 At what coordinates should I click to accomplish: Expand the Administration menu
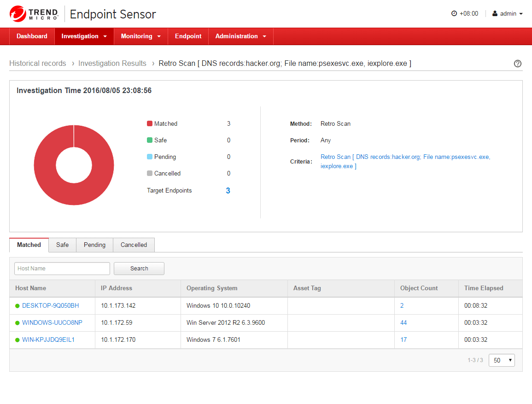(x=240, y=36)
